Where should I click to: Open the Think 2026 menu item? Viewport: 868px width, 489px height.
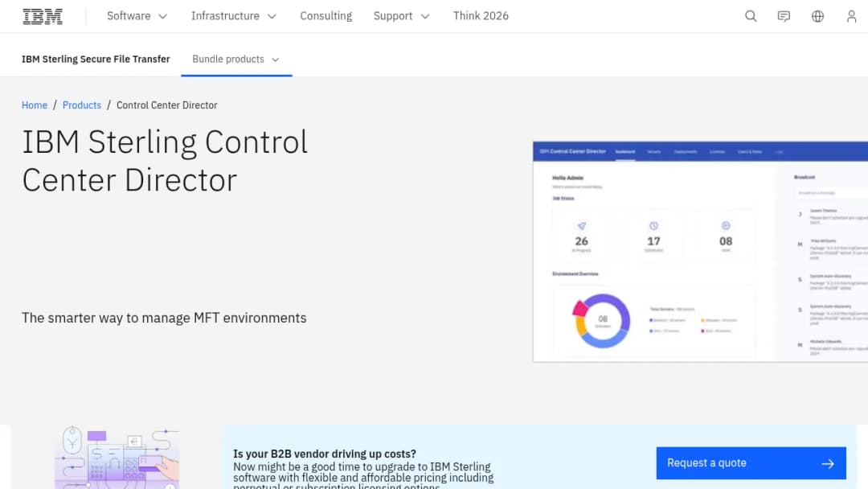[481, 16]
